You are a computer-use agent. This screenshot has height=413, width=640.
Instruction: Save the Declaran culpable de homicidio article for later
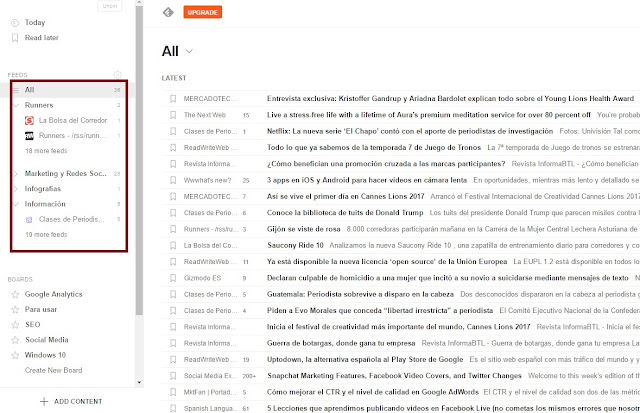(173, 278)
